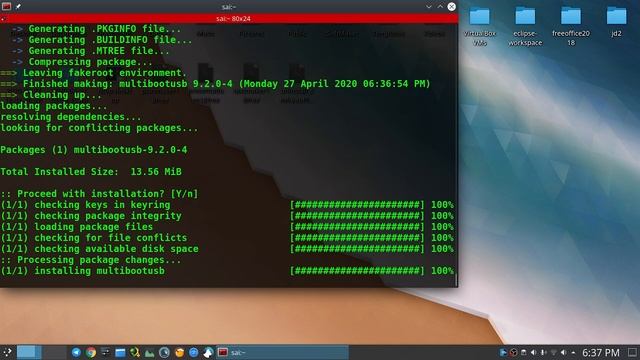Switch to the second virtual desktop in pager
Screen dimensions: 640x360
[54, 352]
